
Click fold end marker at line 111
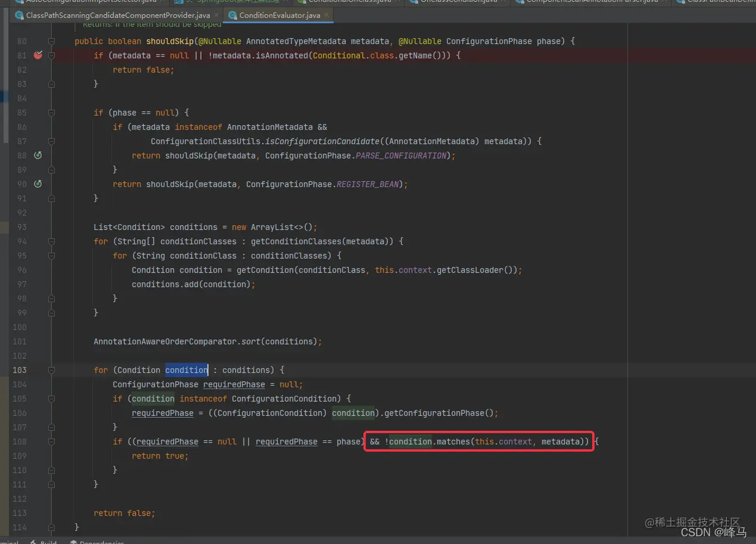coord(51,484)
